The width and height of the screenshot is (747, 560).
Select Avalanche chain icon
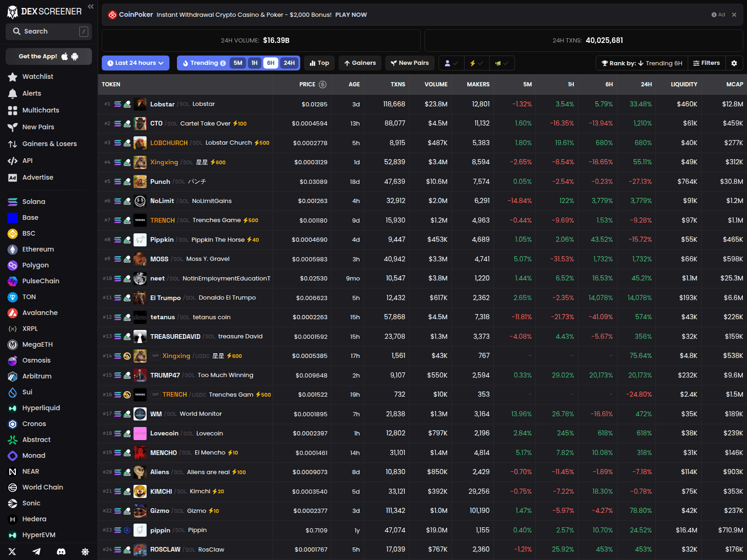coord(13,313)
